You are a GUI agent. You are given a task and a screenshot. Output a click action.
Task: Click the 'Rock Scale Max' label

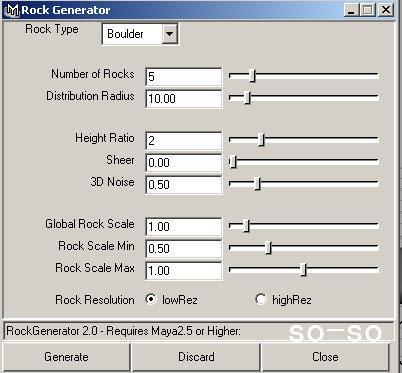tap(95, 268)
